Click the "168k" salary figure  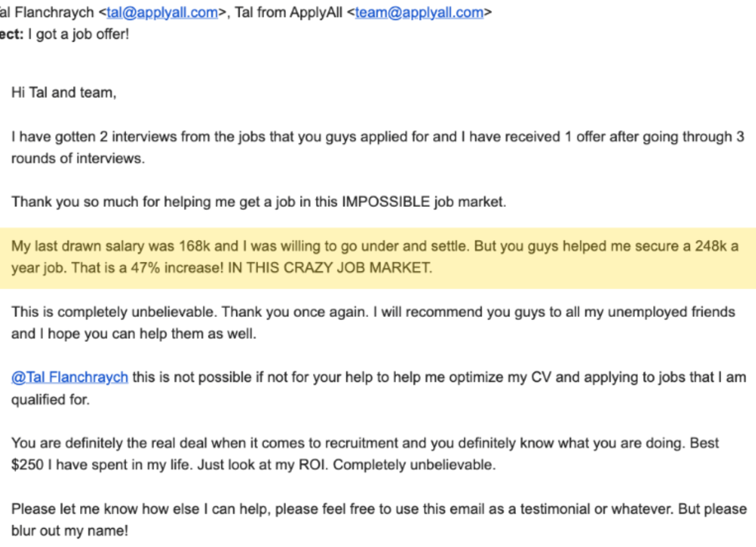[194, 246]
